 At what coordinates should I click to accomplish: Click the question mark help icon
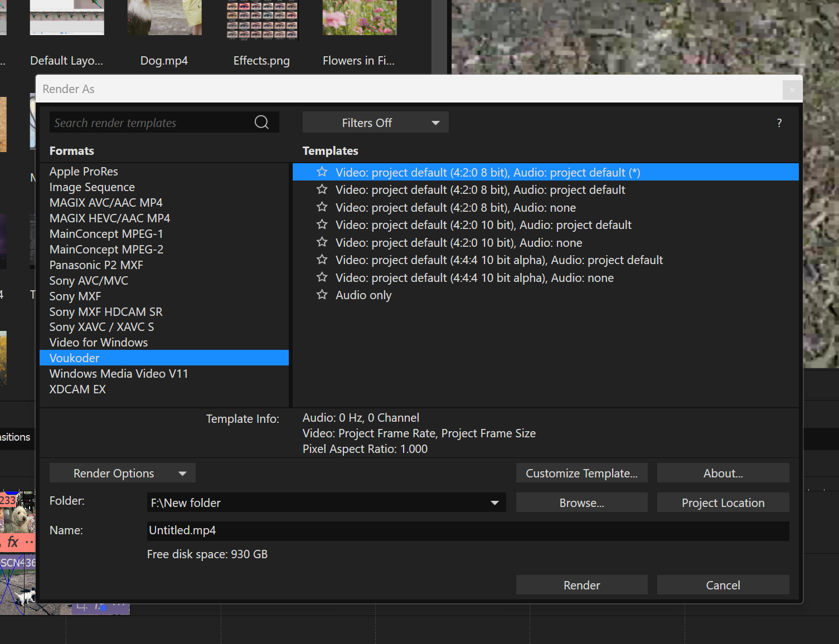click(779, 123)
